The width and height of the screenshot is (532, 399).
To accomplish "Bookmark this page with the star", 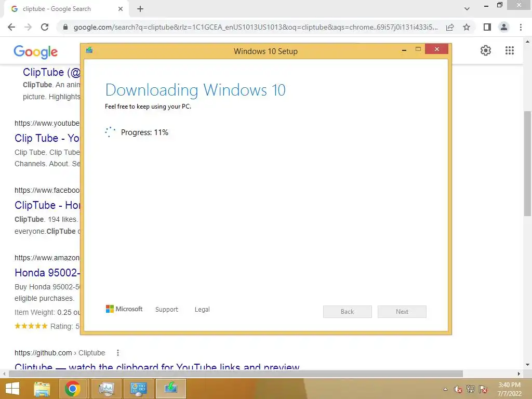I will (467, 27).
